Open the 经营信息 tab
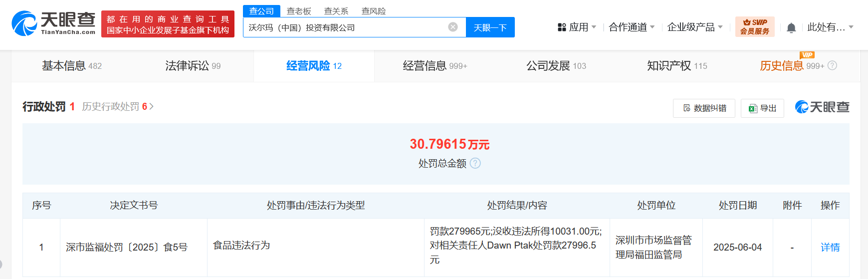868x279 pixels. point(435,65)
